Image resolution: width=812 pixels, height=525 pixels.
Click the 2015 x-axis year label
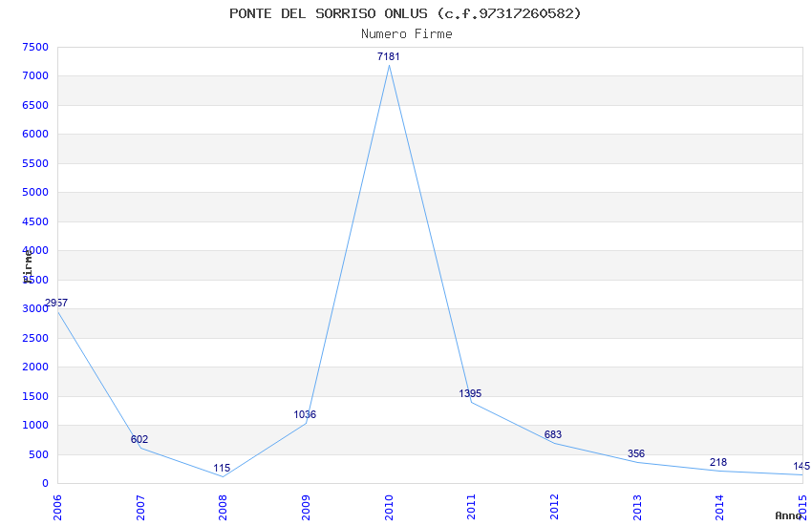coord(802,508)
